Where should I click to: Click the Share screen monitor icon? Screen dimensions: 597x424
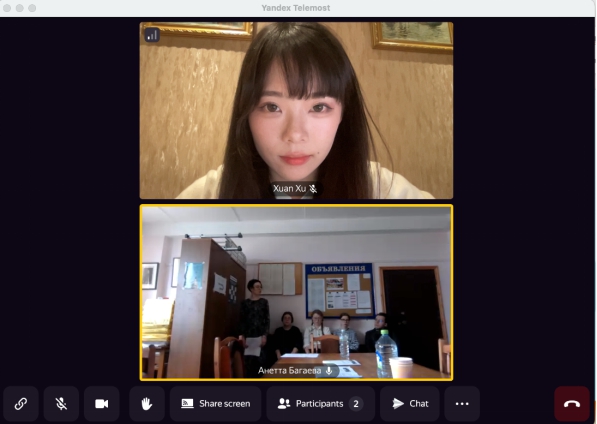click(187, 403)
